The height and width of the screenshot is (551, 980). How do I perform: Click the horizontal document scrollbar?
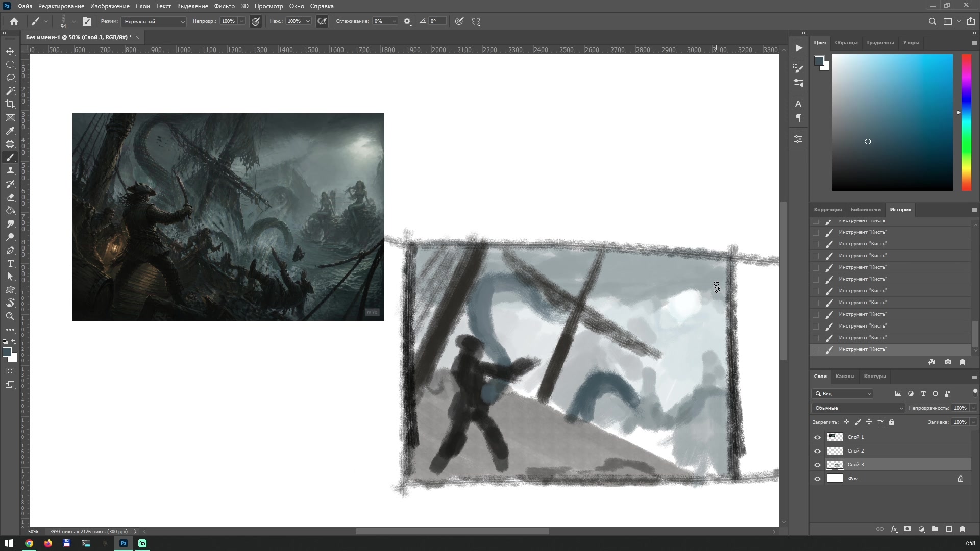click(x=452, y=531)
